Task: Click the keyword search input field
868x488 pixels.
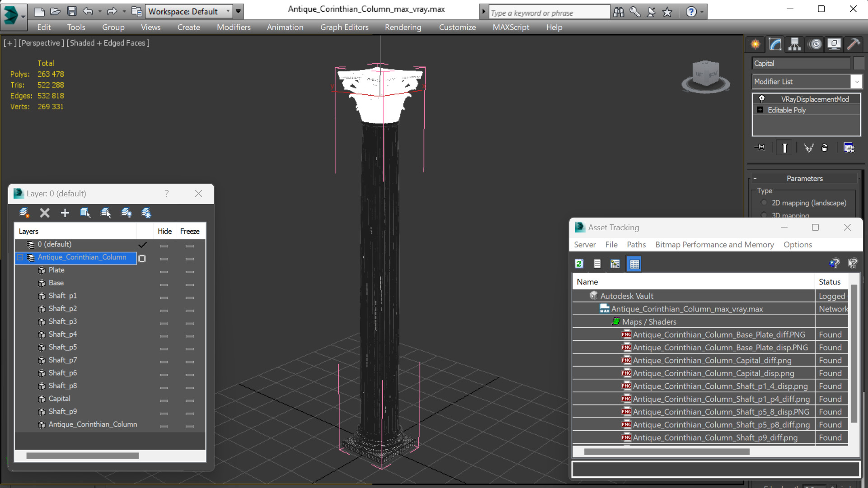Action: tap(549, 13)
